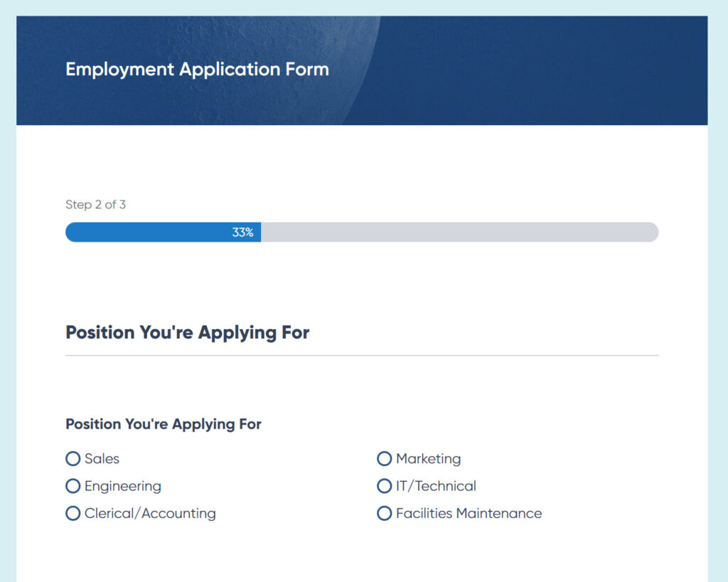The image size is (728, 582).
Task: Click the divider line under section heading
Action: [361, 355]
